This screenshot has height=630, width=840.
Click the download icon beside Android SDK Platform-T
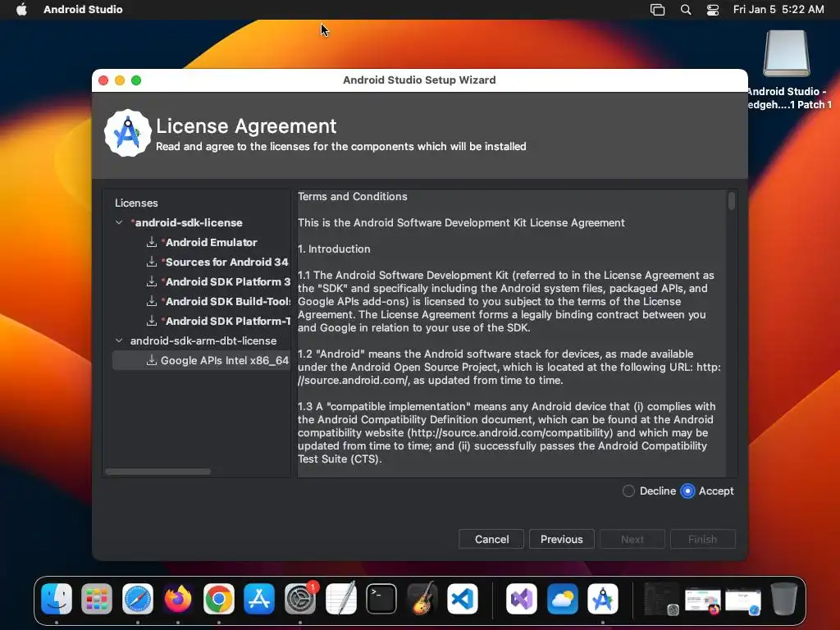(x=152, y=321)
